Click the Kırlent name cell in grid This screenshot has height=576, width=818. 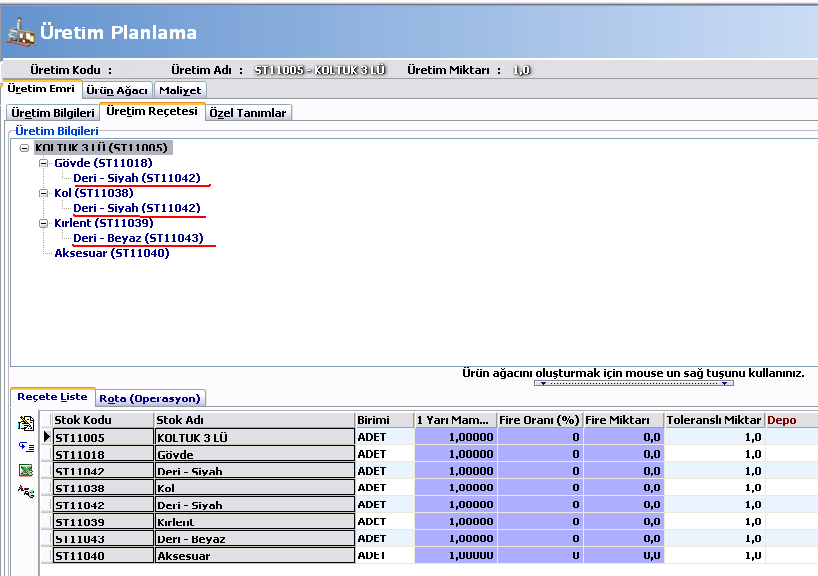(x=255, y=522)
